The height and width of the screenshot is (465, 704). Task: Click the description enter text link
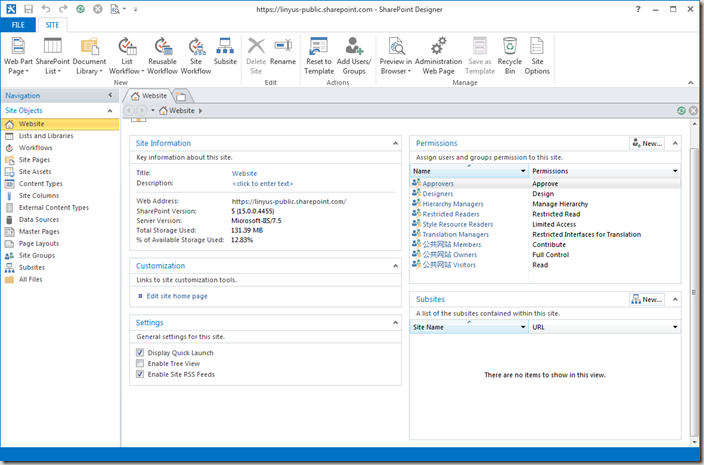click(262, 184)
